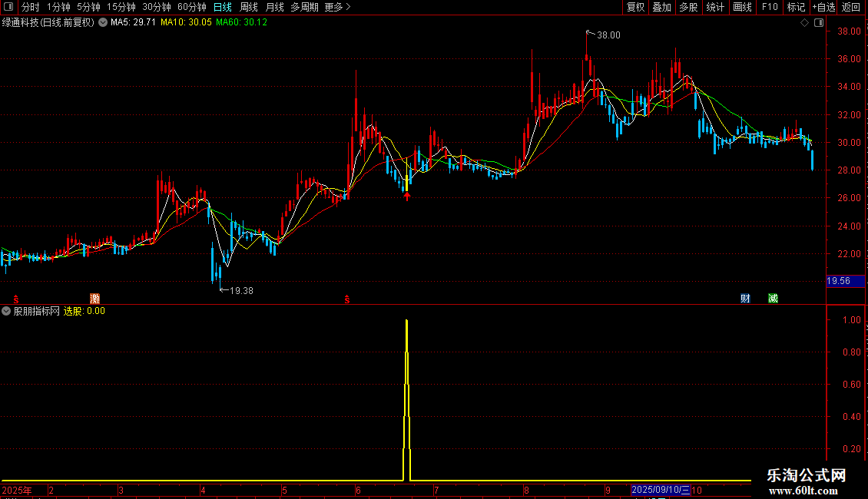
Task: Click the 绿通科技(日线.前复权) title
Action: tap(48, 23)
